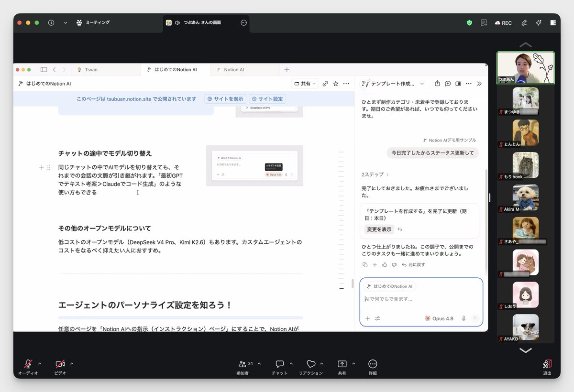Favorite the page with the star icon
The height and width of the screenshot is (392, 574).
pyautogui.click(x=336, y=84)
